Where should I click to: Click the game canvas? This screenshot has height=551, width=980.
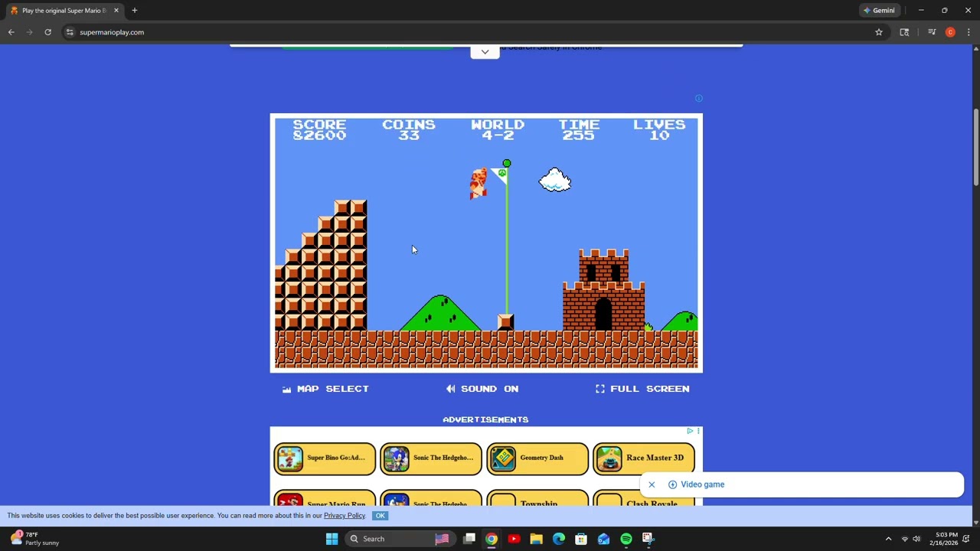pos(486,243)
